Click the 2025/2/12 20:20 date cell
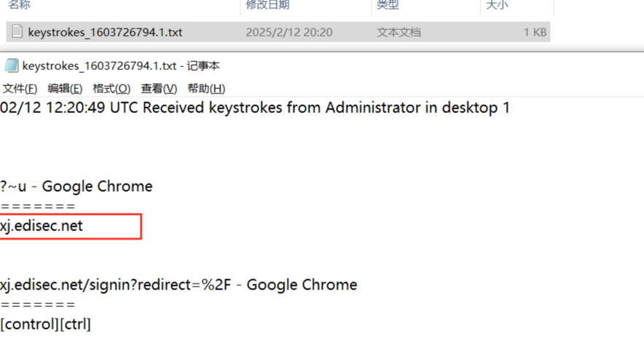The width and height of the screenshot is (644, 347). (x=288, y=32)
